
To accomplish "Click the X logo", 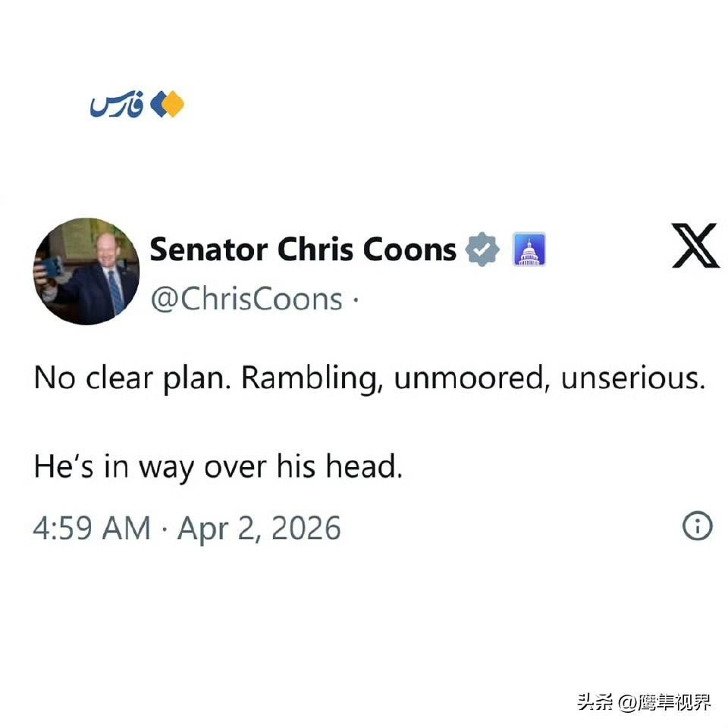I will pyautogui.click(x=695, y=245).
